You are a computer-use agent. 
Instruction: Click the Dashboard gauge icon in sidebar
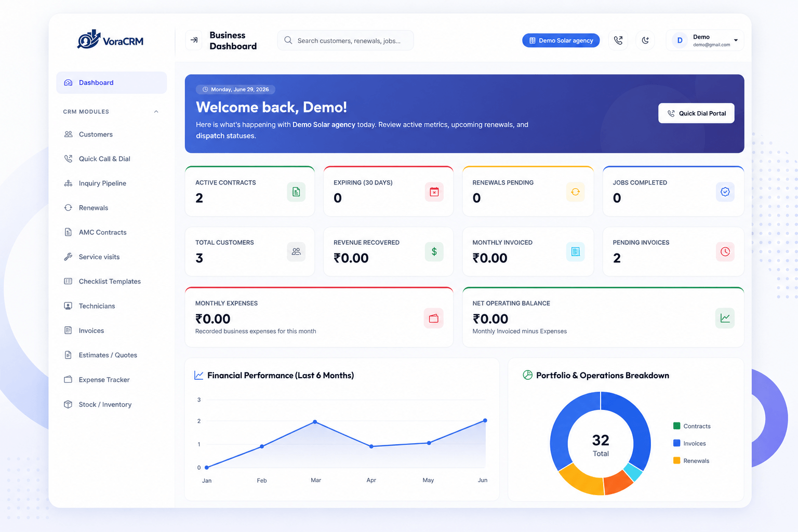click(x=68, y=83)
